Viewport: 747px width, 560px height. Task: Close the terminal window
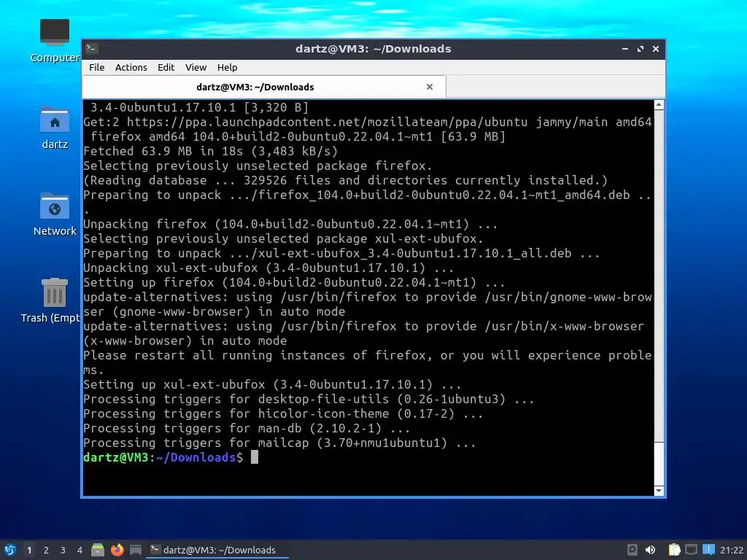(656, 49)
